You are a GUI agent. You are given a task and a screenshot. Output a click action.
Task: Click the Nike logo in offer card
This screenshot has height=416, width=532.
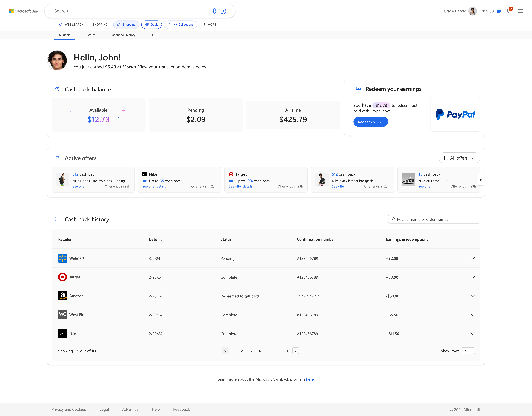pos(144,174)
